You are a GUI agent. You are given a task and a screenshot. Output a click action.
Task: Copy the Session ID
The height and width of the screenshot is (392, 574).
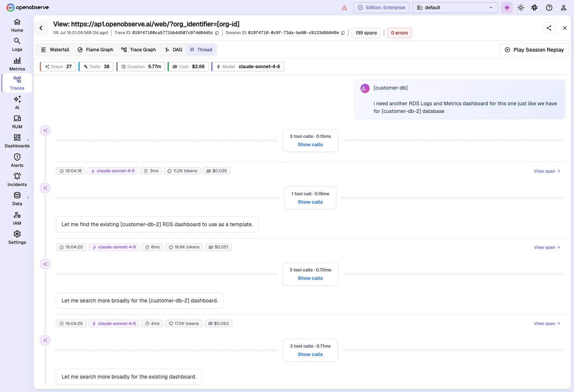click(343, 33)
